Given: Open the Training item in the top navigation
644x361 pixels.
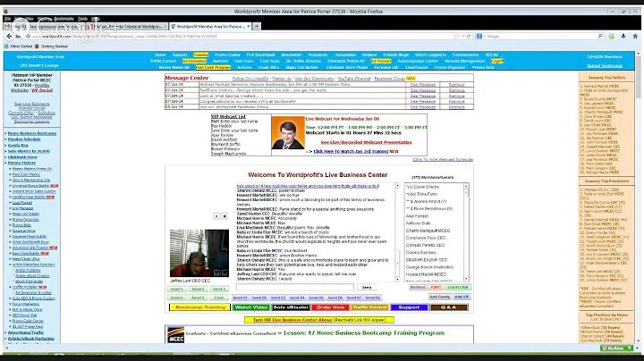Looking at the screenshot, I should (201, 55).
